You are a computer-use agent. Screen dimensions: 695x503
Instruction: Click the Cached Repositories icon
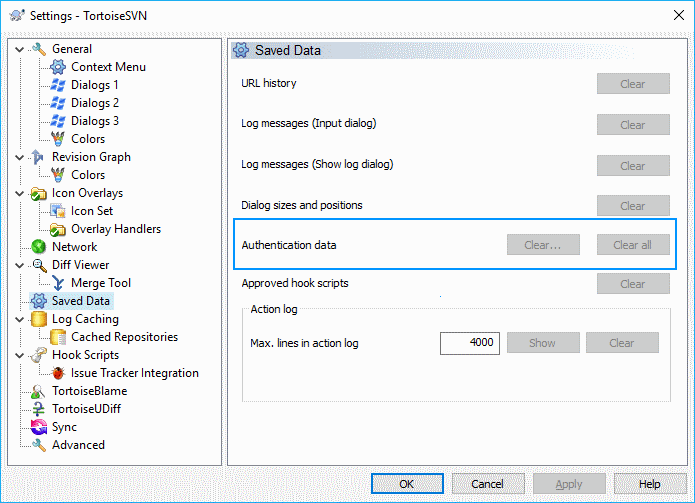point(58,337)
